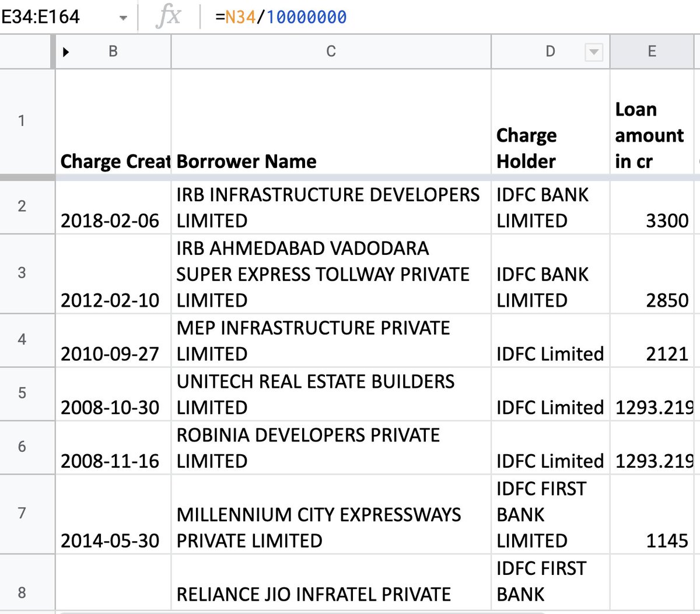This screenshot has width=700, height=614.
Task: Click the 'Charge Creat' header cell
Action: 113,121
